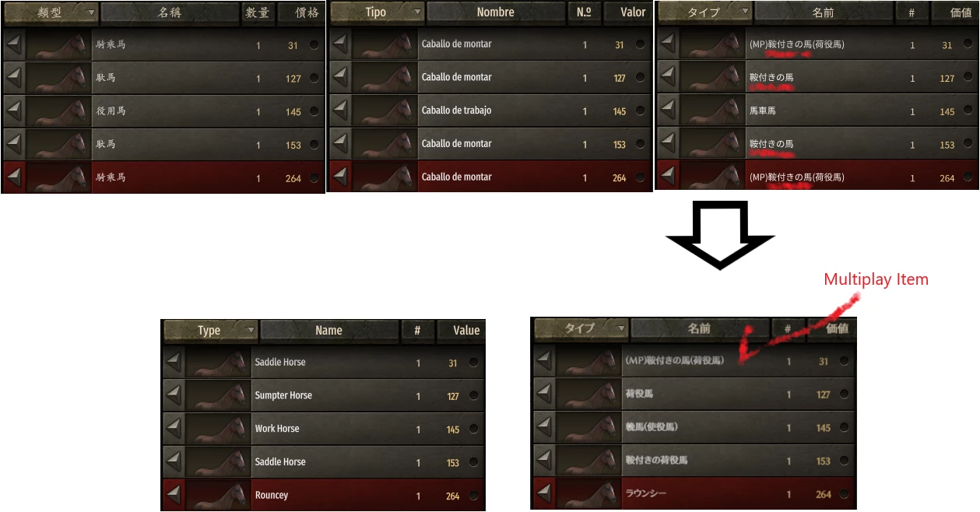Sort by the Value column header

click(x=461, y=330)
